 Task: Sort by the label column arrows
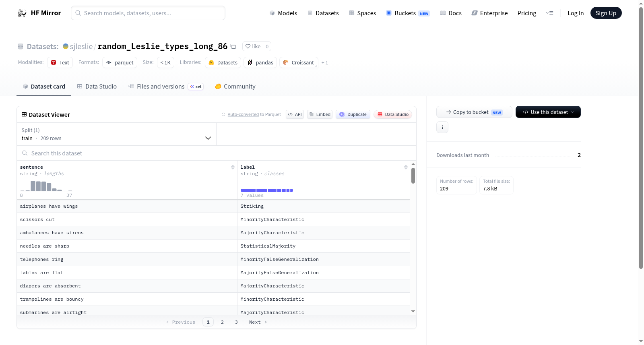(x=406, y=167)
